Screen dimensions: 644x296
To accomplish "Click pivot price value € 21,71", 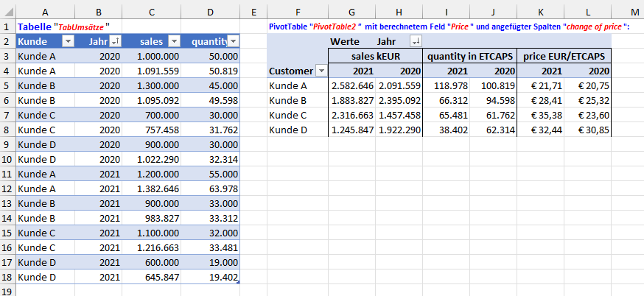I will 541,86.
